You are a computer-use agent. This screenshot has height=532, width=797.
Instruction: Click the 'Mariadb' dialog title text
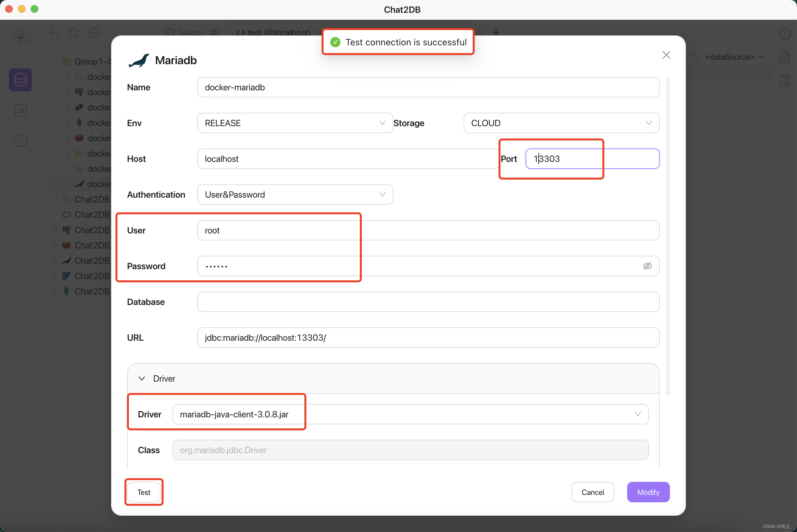tap(176, 60)
